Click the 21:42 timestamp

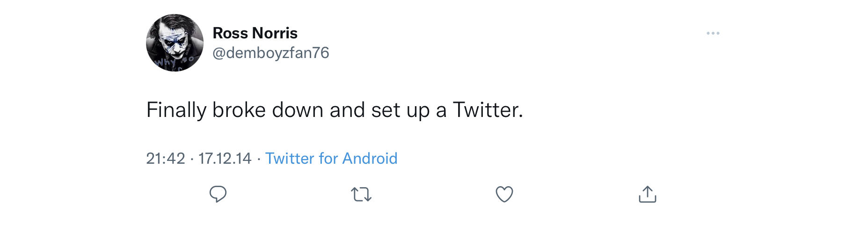click(166, 158)
